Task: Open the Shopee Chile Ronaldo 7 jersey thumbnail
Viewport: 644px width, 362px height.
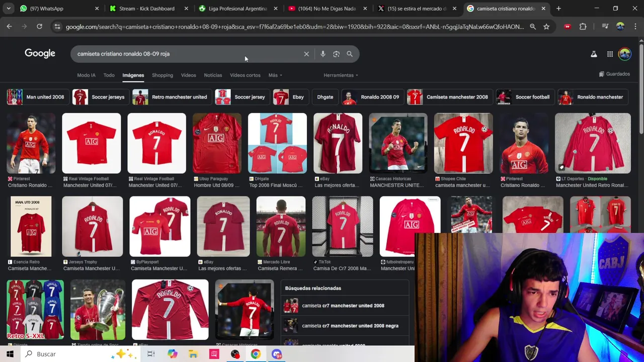Action: pos(463,143)
